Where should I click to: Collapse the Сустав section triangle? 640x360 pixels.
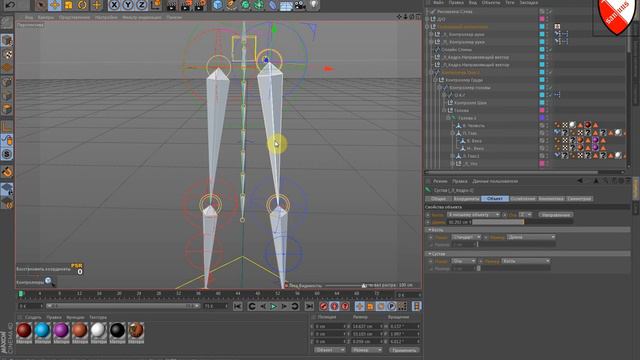[x=429, y=254]
